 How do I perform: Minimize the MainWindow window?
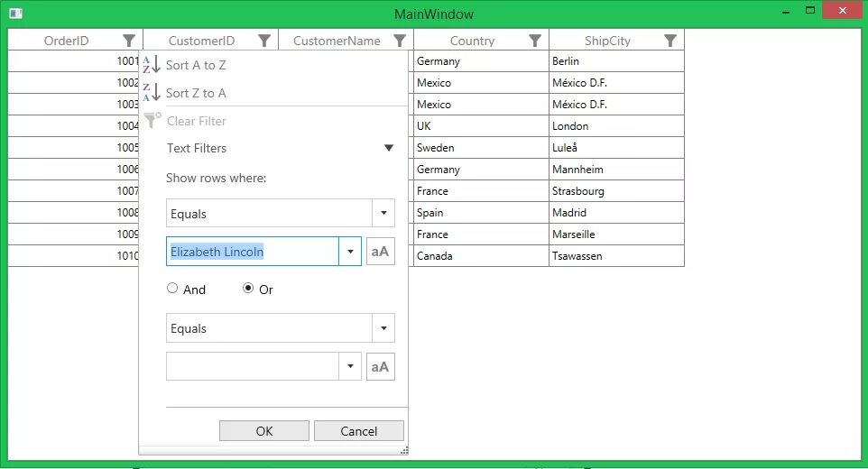coord(786,12)
